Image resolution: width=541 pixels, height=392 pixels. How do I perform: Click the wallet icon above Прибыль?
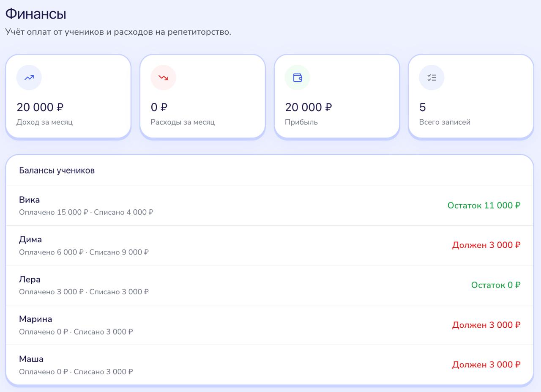pyautogui.click(x=298, y=77)
